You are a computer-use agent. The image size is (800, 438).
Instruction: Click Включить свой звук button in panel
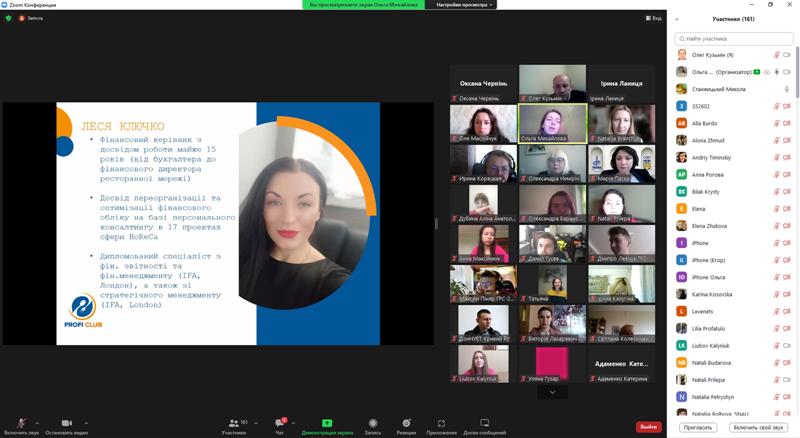[758, 427]
